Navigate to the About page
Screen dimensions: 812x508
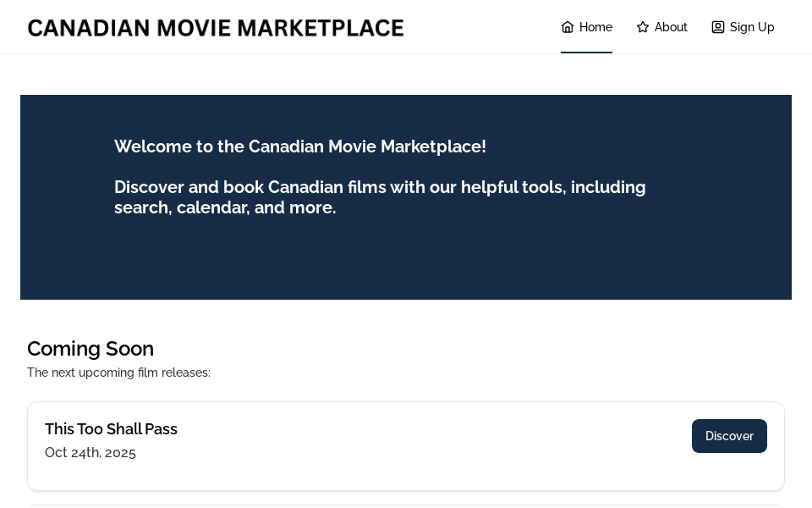662,26
